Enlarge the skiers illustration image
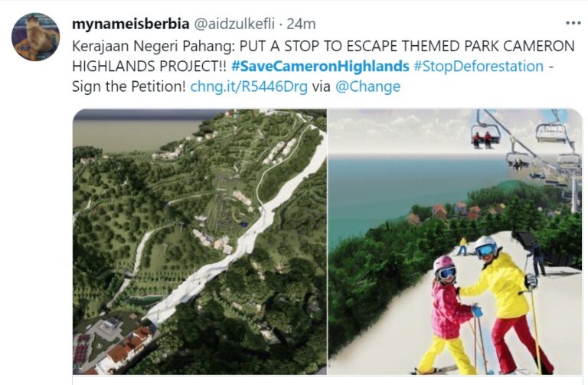The height and width of the screenshot is (385, 588). [x=456, y=242]
